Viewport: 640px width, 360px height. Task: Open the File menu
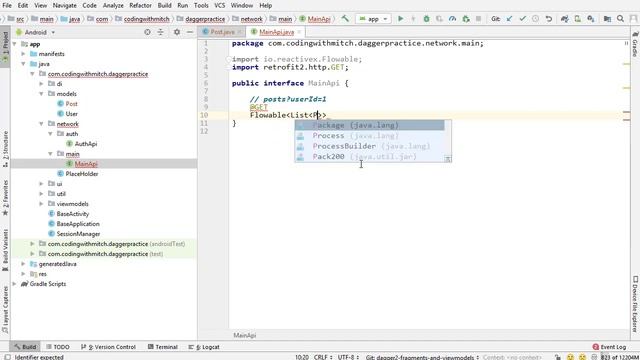7,5
